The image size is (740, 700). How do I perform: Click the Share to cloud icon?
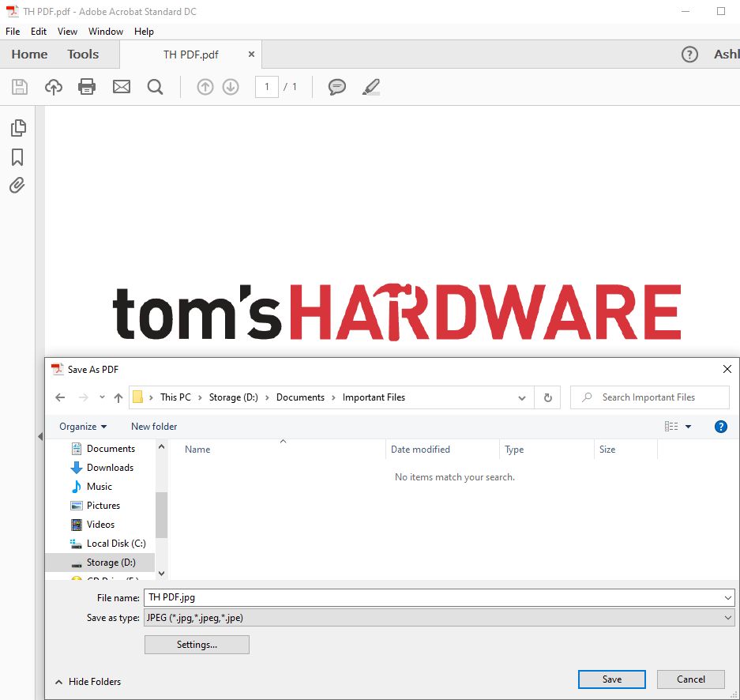point(52,87)
